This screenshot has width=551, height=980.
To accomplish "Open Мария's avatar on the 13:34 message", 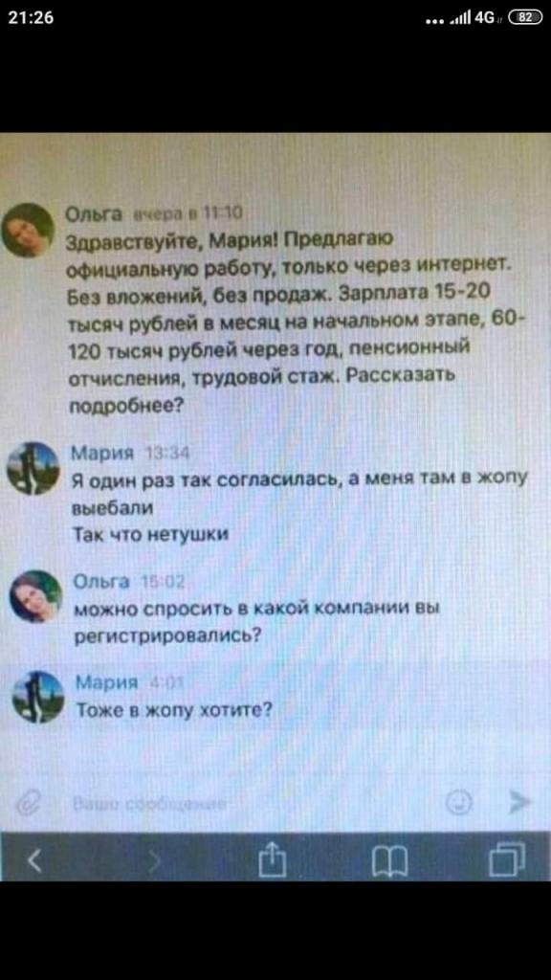I will pos(33,467).
